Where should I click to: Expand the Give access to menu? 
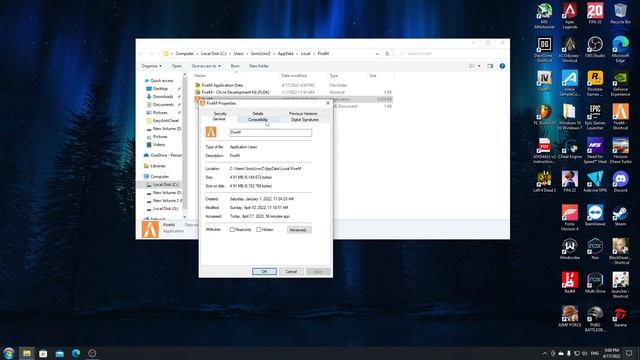pyautogui.click(x=206, y=66)
